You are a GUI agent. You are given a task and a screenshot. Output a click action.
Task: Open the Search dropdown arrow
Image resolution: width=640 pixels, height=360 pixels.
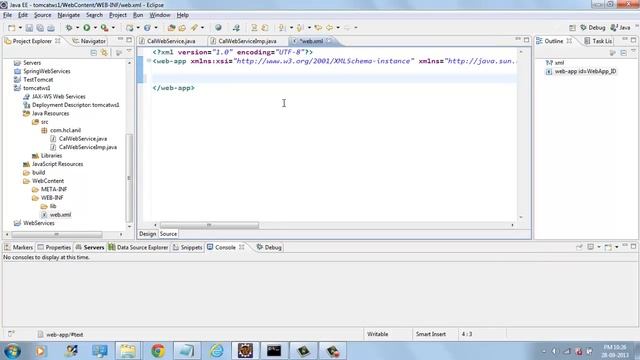point(202,28)
